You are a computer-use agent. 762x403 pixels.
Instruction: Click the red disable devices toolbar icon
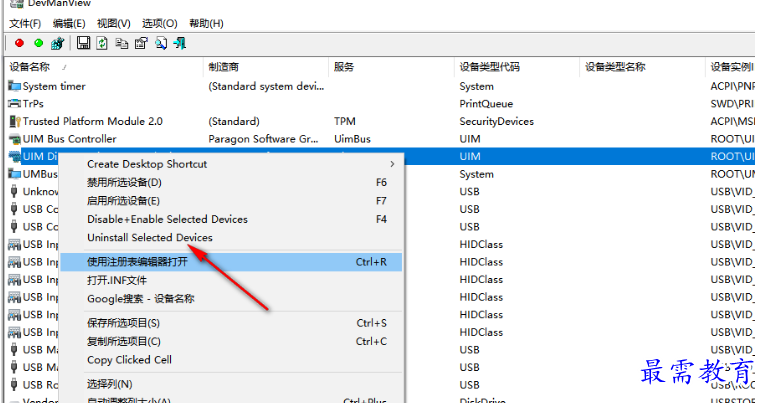tap(19, 43)
